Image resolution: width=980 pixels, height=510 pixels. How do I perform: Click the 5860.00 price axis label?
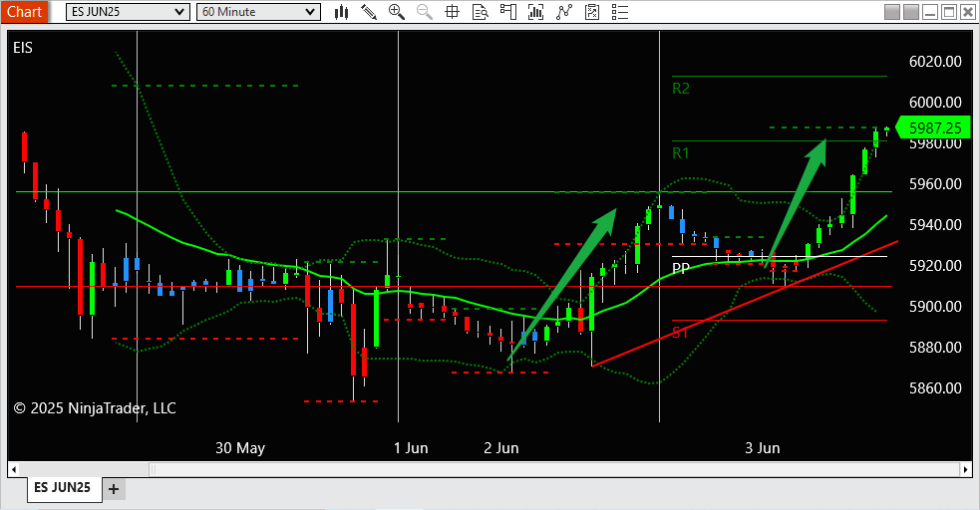(x=935, y=387)
